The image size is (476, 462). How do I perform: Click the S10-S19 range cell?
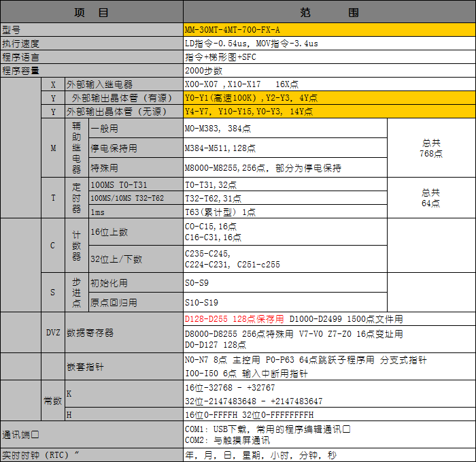coord(285,302)
